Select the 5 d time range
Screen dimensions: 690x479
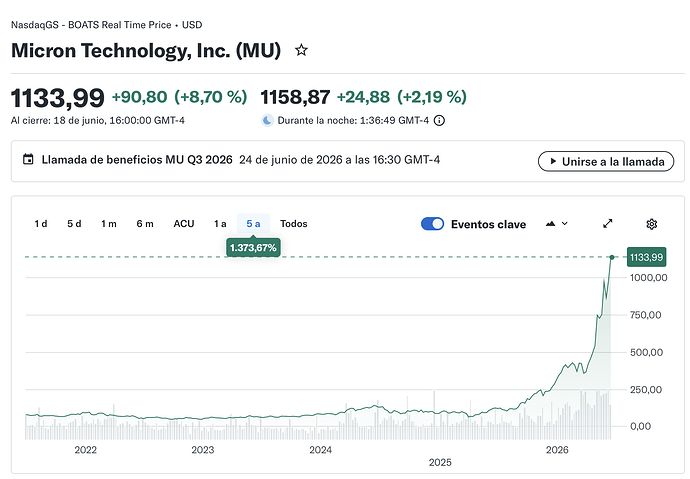point(74,224)
